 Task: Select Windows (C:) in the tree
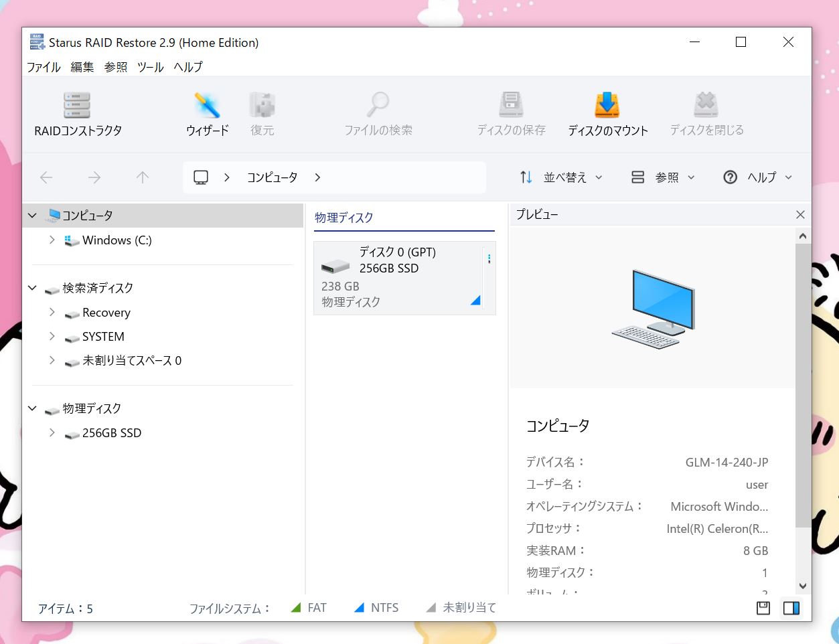click(x=117, y=240)
